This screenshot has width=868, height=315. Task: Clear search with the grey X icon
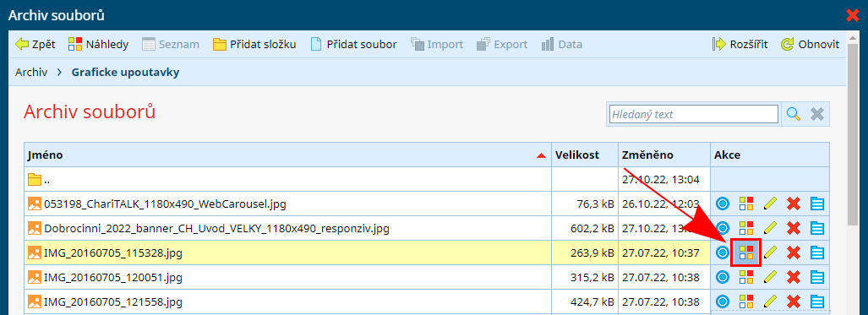click(x=817, y=114)
